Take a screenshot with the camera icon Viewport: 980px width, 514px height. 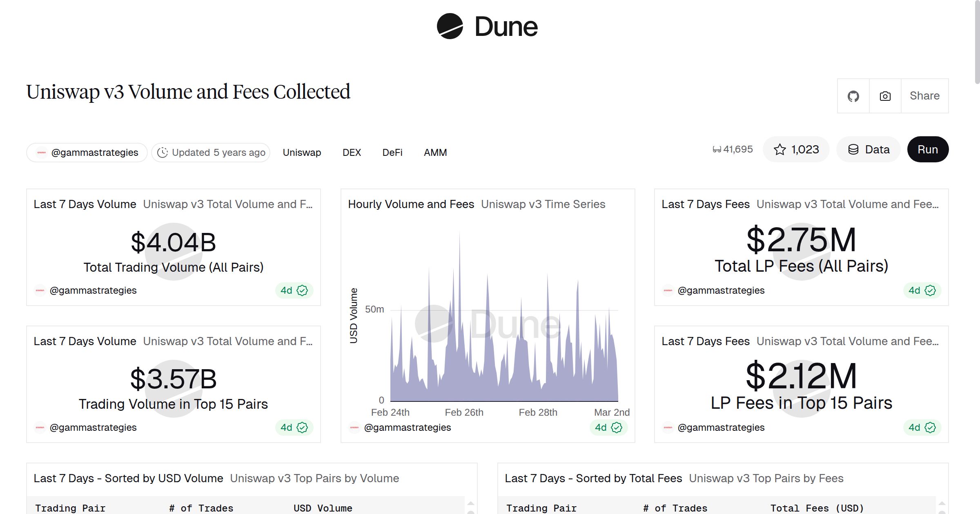pyautogui.click(x=884, y=96)
